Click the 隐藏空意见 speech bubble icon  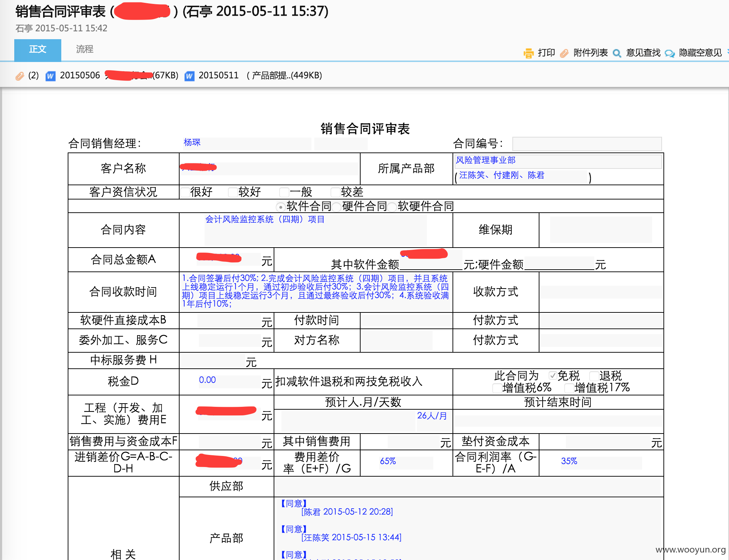[x=670, y=53]
